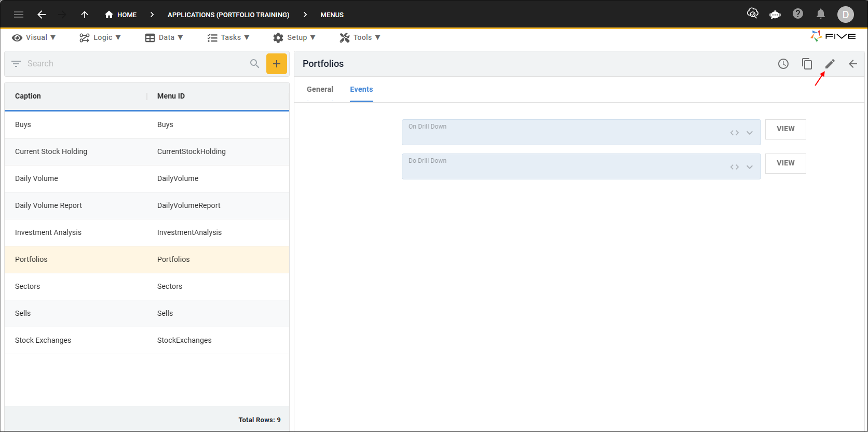The image size is (868, 432).
Task: Sort by the Menu ID column header
Action: [x=171, y=96]
